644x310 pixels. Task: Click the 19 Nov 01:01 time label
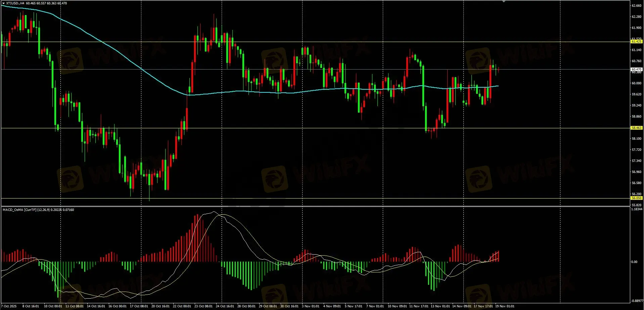tap(505, 306)
